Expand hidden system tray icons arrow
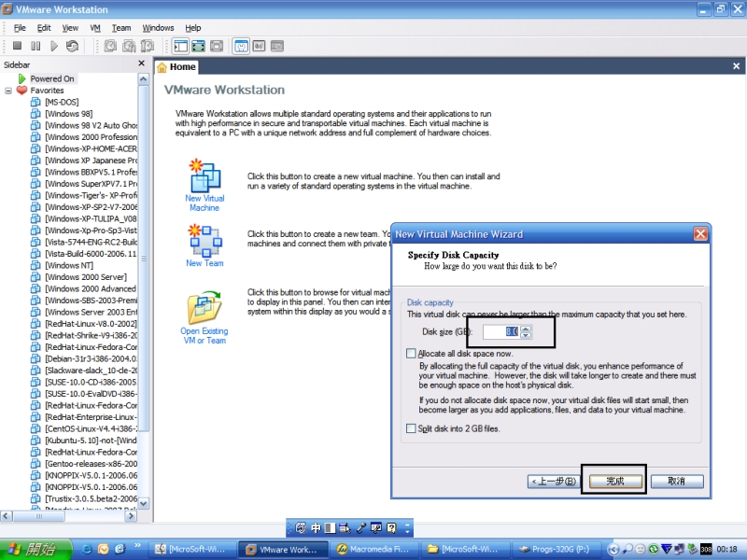This screenshot has height=560, width=747. [614, 549]
